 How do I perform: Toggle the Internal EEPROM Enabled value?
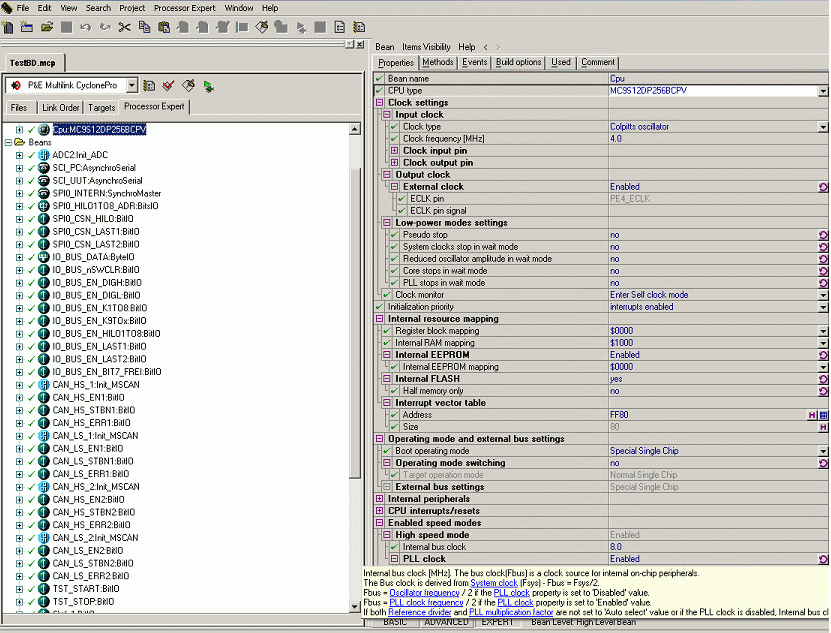click(x=823, y=355)
